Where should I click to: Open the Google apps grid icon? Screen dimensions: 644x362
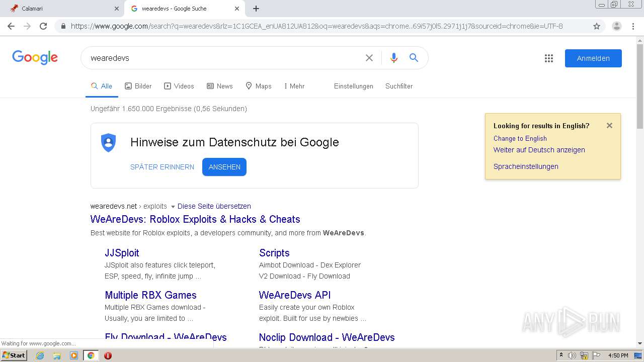[549, 58]
